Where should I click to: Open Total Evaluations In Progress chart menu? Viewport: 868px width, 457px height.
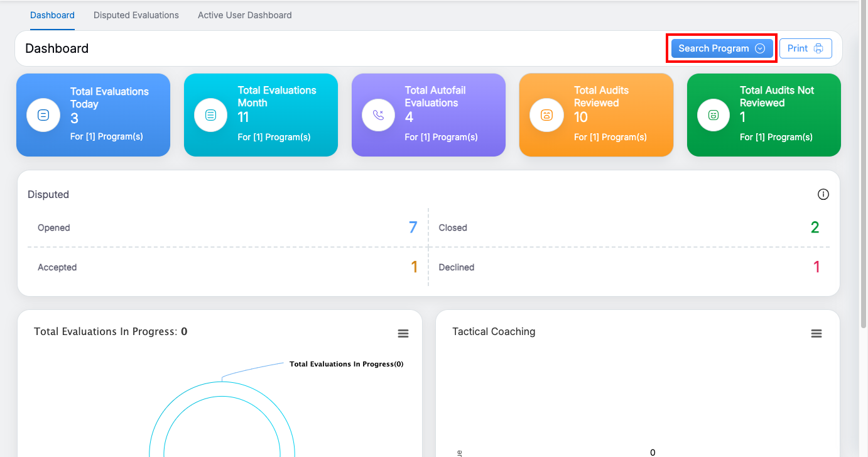(403, 334)
